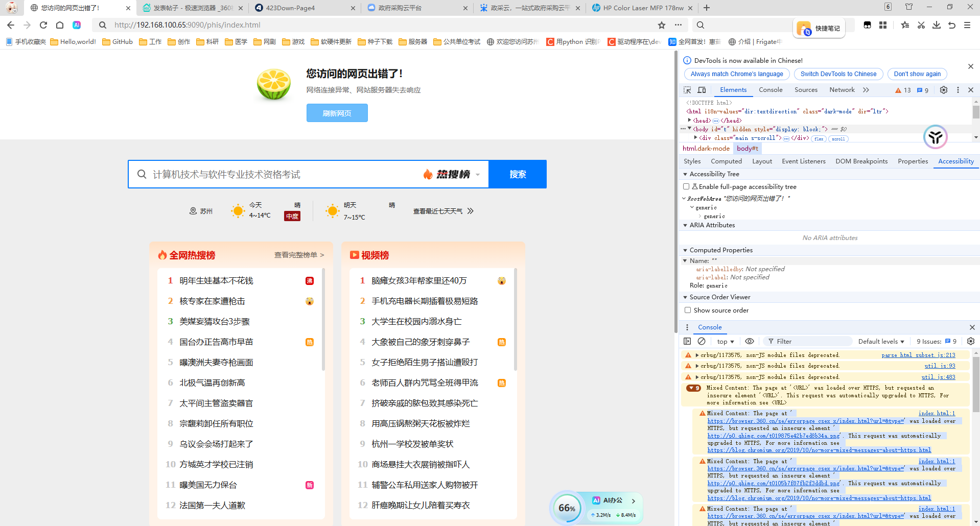Switch to the Network tab
Screen dimensions: 980x526
click(x=842, y=90)
